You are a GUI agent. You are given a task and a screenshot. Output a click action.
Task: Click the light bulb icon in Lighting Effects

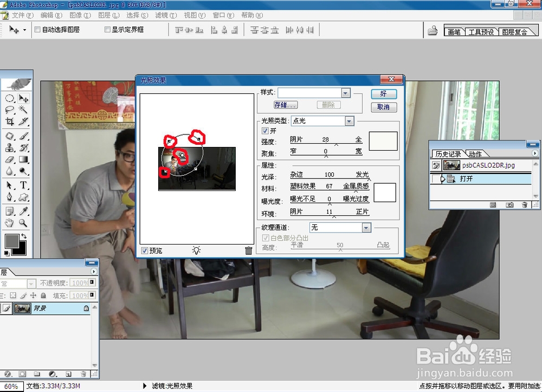[196, 250]
